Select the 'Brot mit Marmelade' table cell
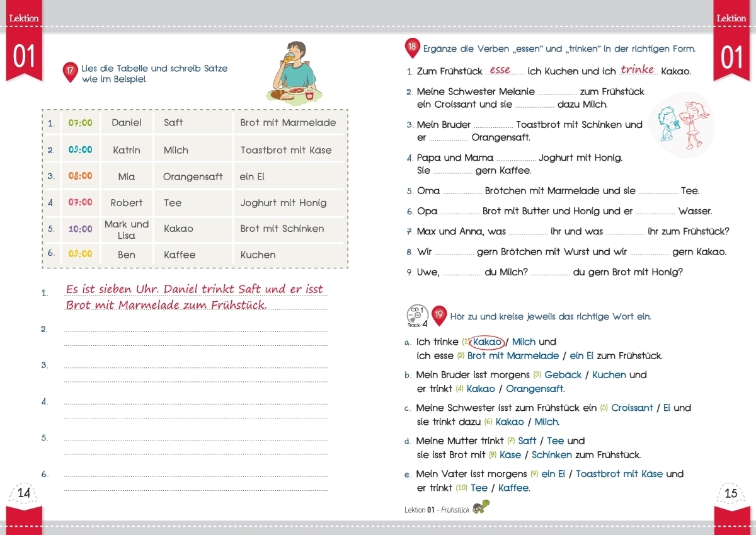This screenshot has width=756, height=535. coord(288,123)
